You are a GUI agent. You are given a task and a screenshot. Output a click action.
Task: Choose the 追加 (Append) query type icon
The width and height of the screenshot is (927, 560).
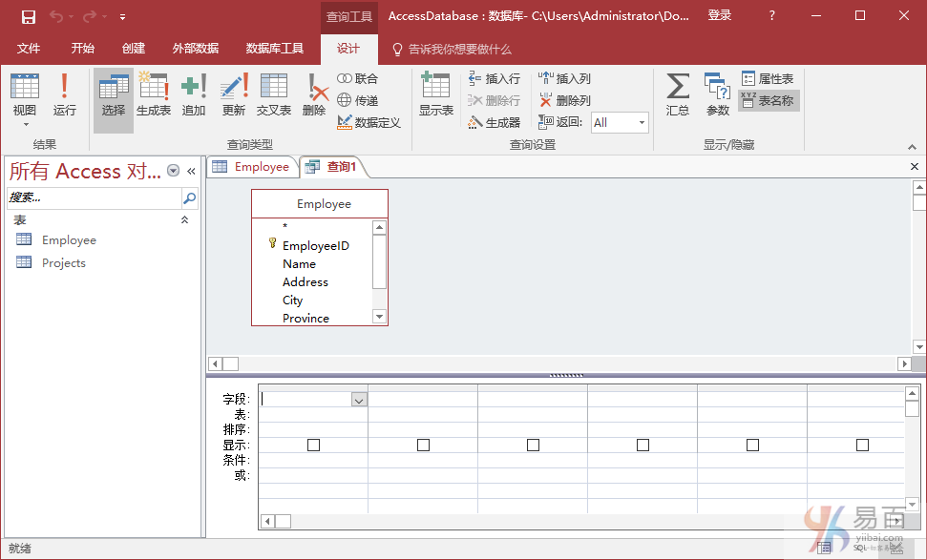pos(194,95)
